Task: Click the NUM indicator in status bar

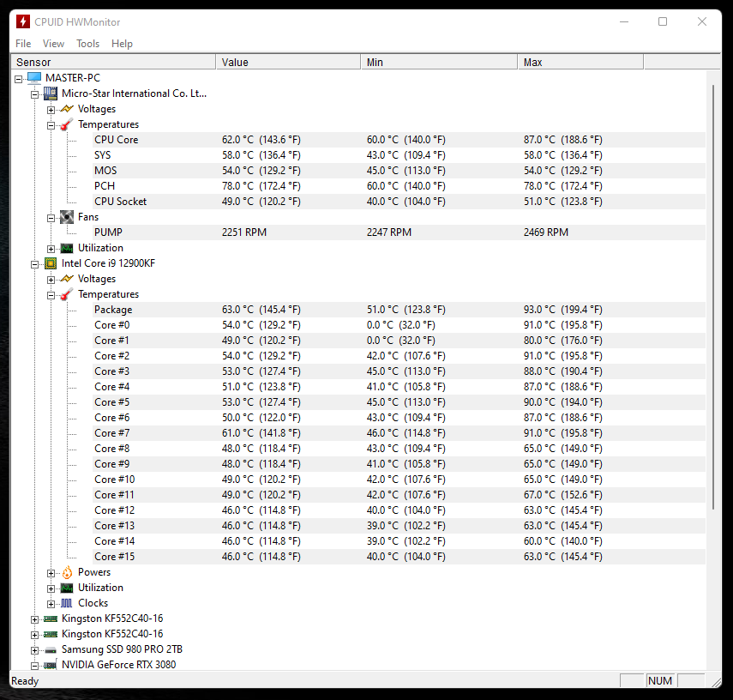Action: pos(660,681)
